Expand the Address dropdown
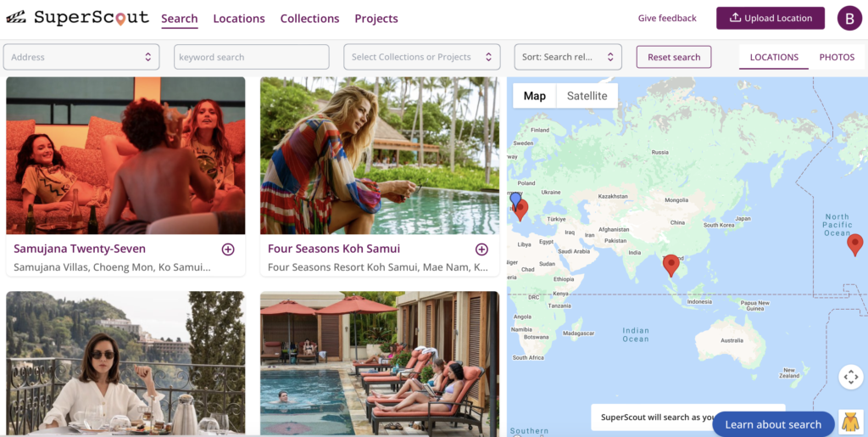868x437 pixels. pos(81,57)
